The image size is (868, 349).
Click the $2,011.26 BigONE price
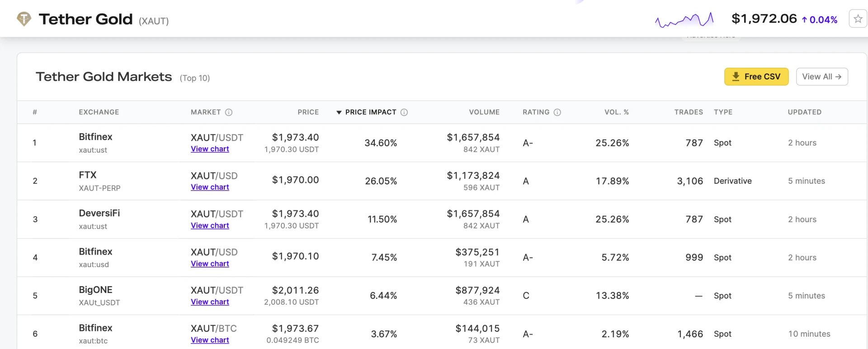[295, 290]
